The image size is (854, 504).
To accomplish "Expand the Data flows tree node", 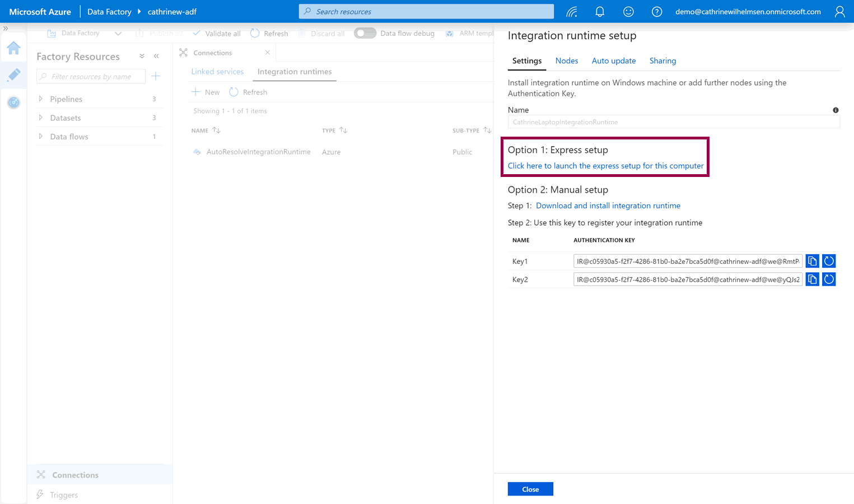I will click(x=41, y=137).
